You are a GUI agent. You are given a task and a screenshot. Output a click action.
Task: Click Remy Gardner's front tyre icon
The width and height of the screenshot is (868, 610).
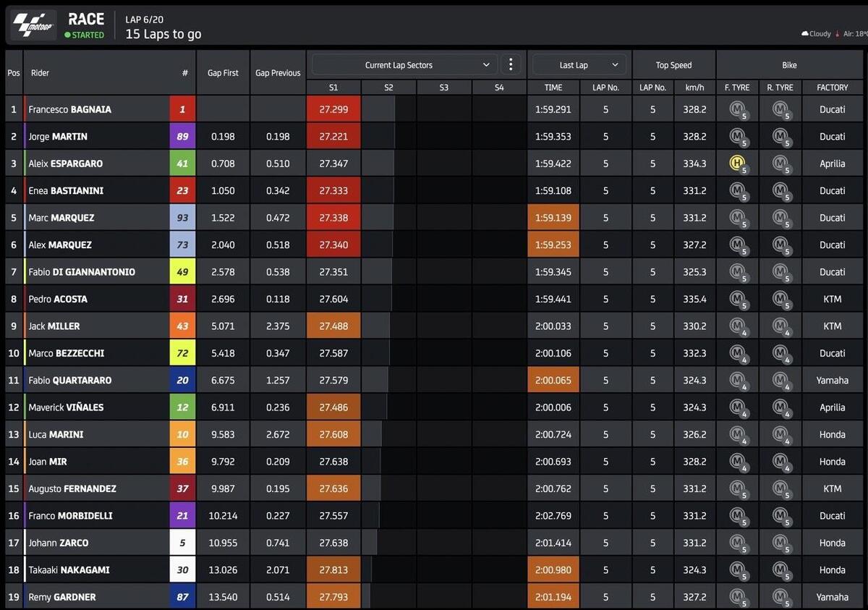point(737,597)
